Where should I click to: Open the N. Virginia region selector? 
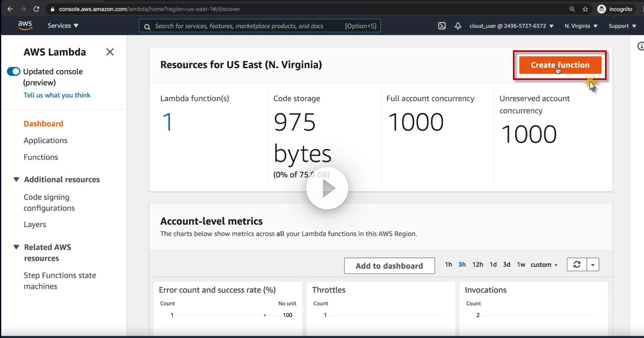pyautogui.click(x=581, y=26)
